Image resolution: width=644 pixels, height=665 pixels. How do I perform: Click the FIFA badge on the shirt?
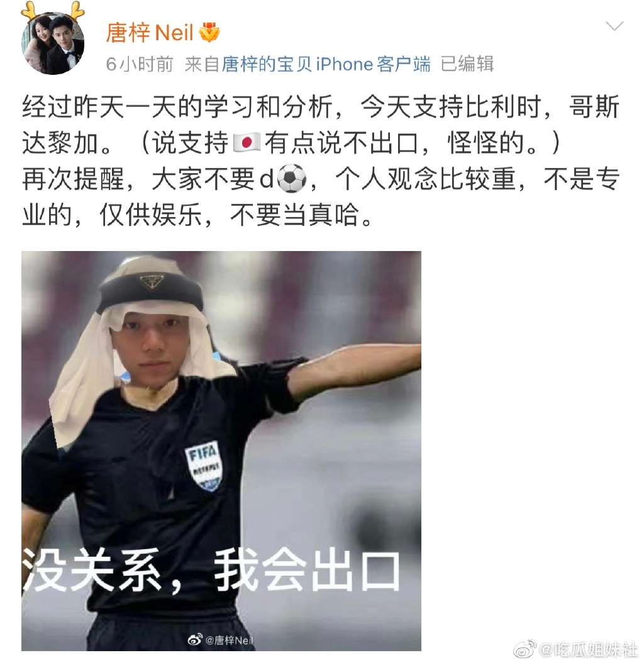point(204,466)
